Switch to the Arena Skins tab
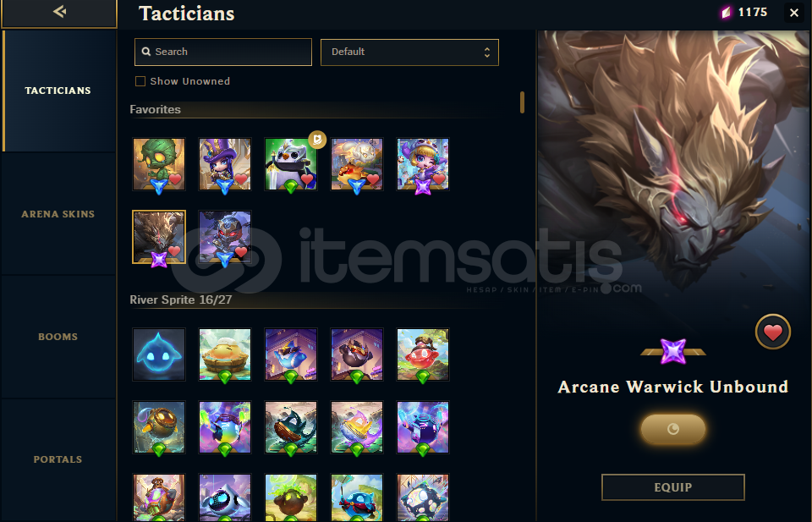The height and width of the screenshot is (522, 812). (58, 214)
